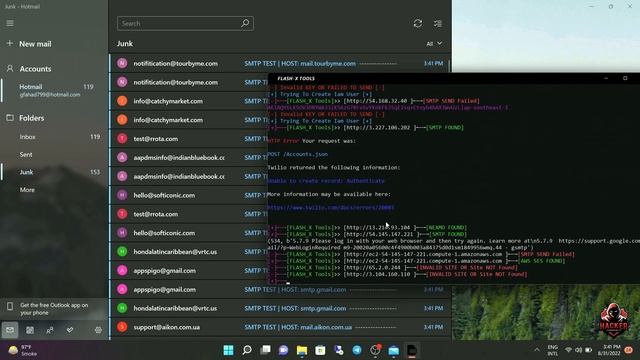
Task: Open last appspigo@gmail.com email
Action: 280,289
